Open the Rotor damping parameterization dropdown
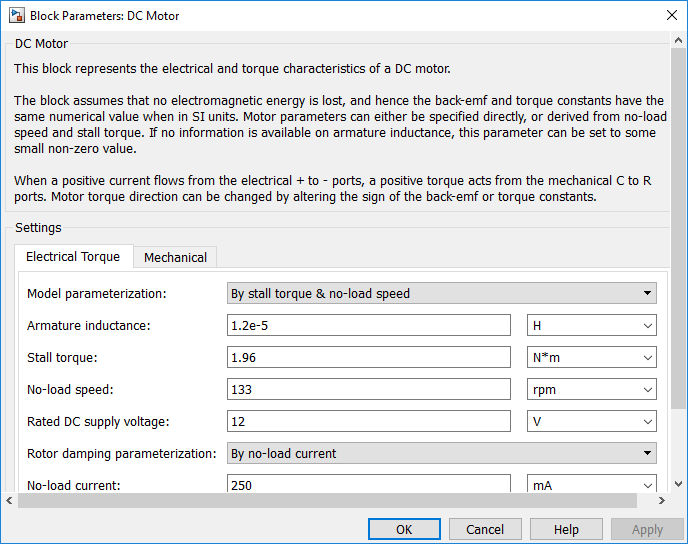 (441, 454)
